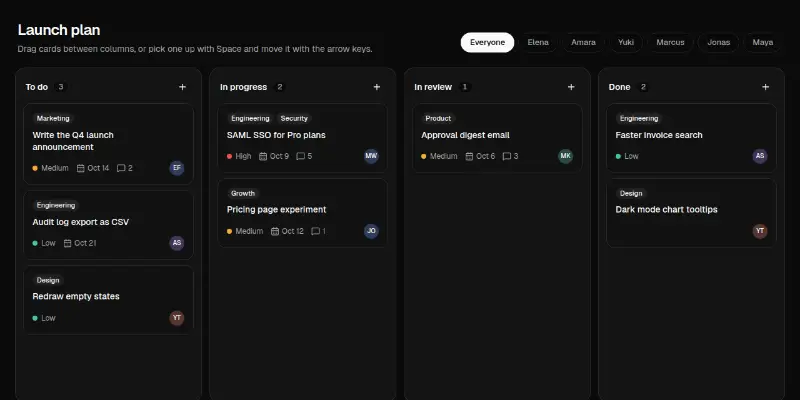The height and width of the screenshot is (400, 800).
Task: Open the Audit log export as CSV card
Action: point(109,225)
